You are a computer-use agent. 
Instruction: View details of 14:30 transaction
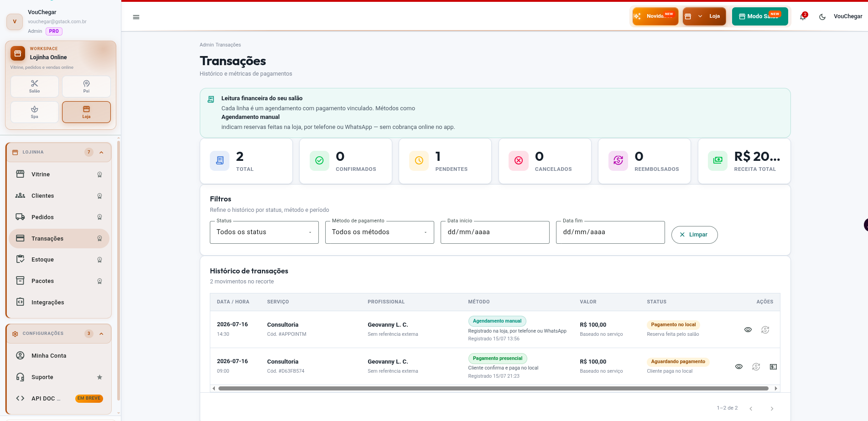[748, 330]
